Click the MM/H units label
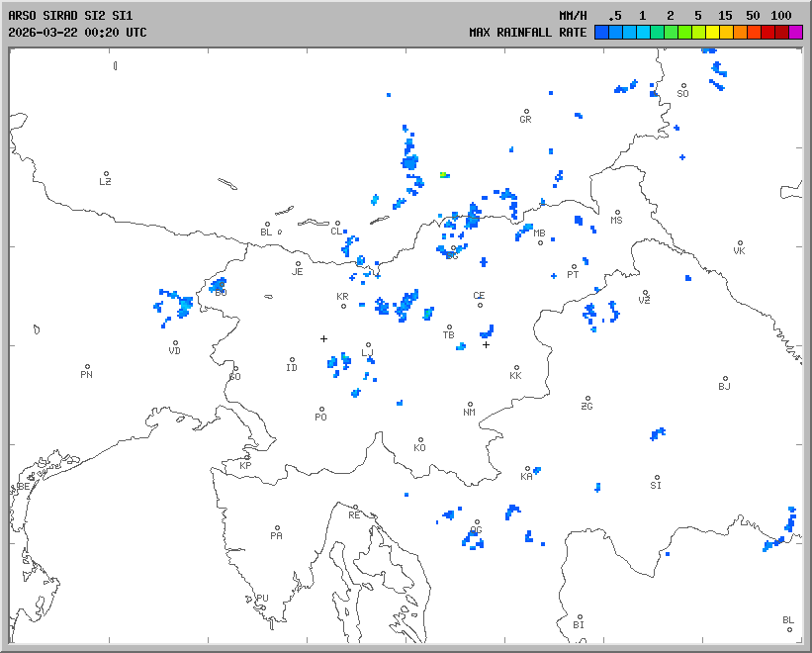The height and width of the screenshot is (653, 812). tap(573, 16)
